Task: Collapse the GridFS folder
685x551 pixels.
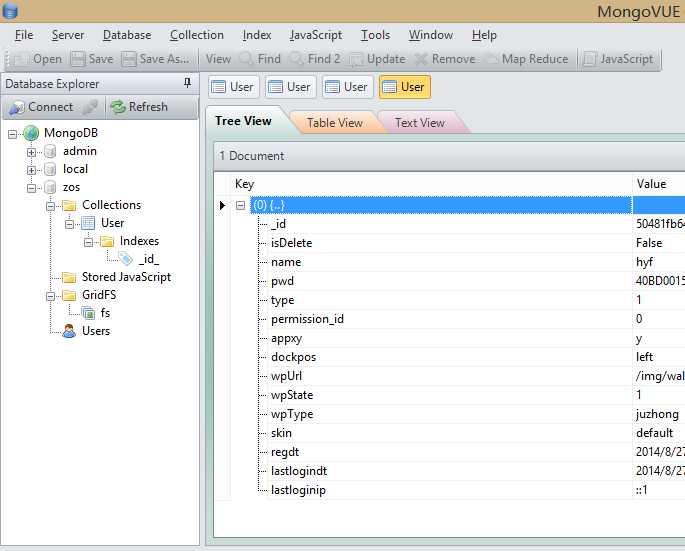Action: (x=50, y=296)
